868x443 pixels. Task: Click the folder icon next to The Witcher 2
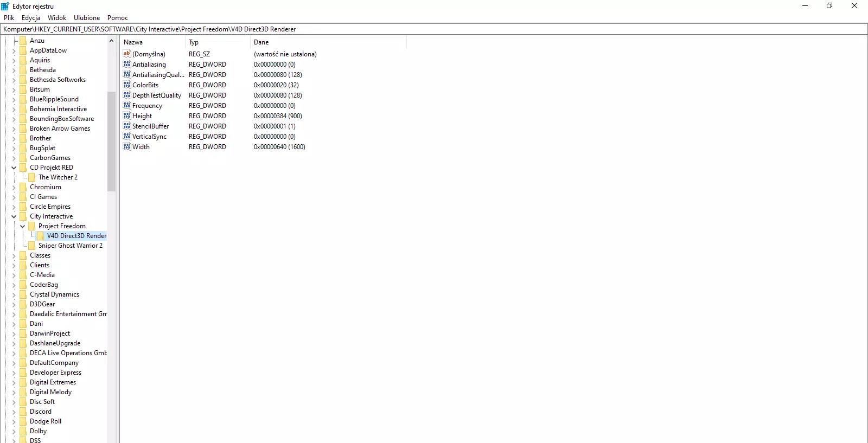(x=31, y=177)
